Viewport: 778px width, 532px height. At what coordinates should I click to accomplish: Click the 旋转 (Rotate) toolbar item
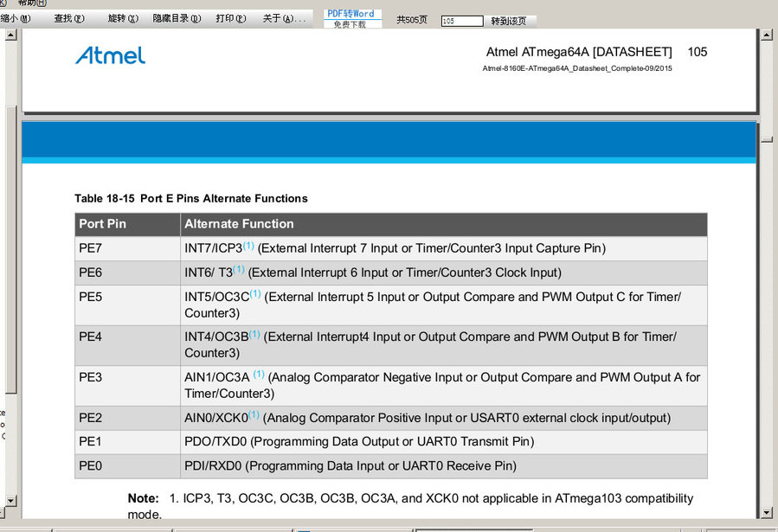[x=122, y=18]
